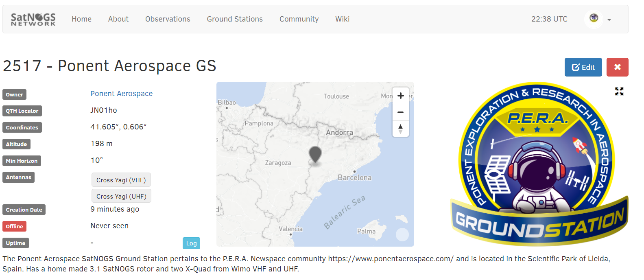Viewport: 644px width, 280px height.
Task: Click the Min Horizon label badge
Action: tap(22, 161)
